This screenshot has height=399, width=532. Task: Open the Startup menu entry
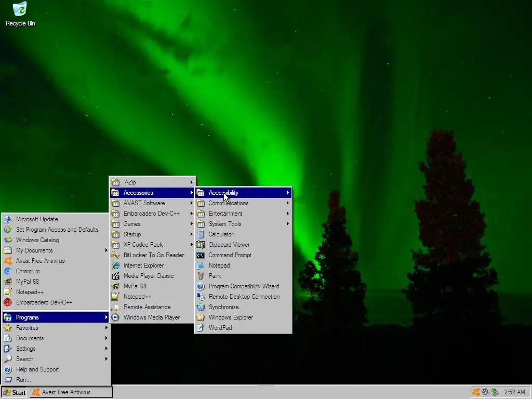[152, 234]
